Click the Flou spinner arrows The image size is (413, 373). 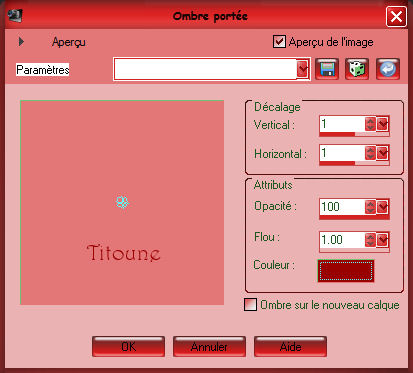coord(370,239)
